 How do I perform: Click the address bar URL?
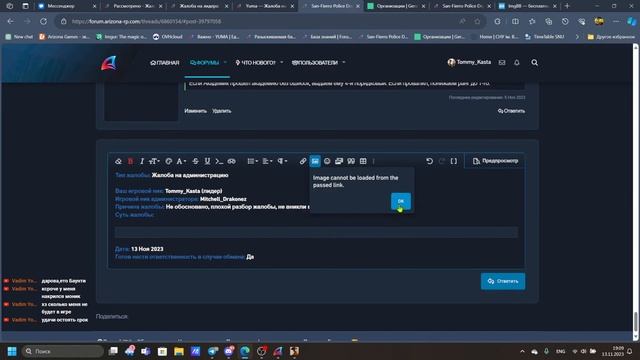pos(147,21)
